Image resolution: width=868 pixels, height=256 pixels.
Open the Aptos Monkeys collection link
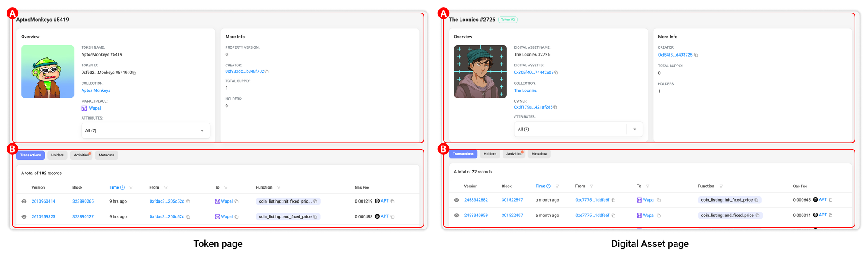96,90
